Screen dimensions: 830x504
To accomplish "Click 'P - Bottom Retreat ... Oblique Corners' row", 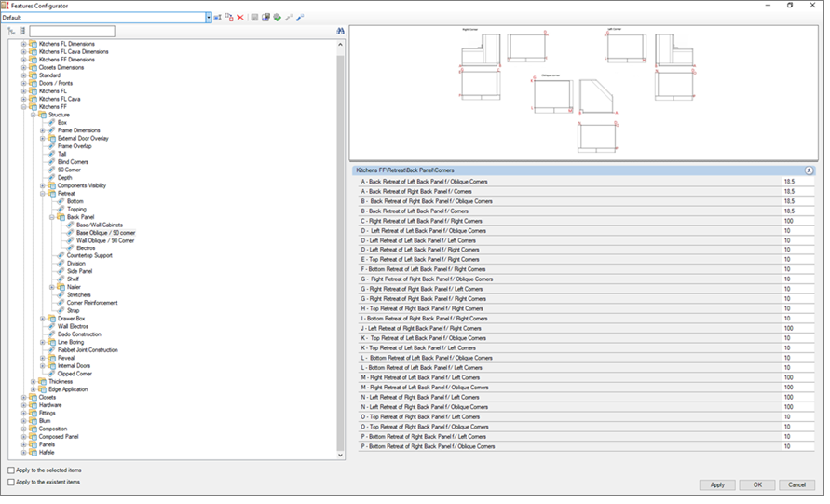I will (x=586, y=446).
